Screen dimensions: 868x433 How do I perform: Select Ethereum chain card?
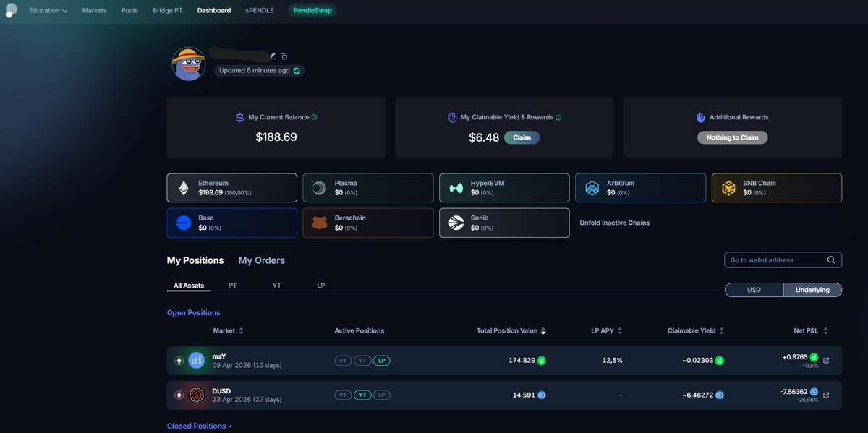pyautogui.click(x=231, y=188)
